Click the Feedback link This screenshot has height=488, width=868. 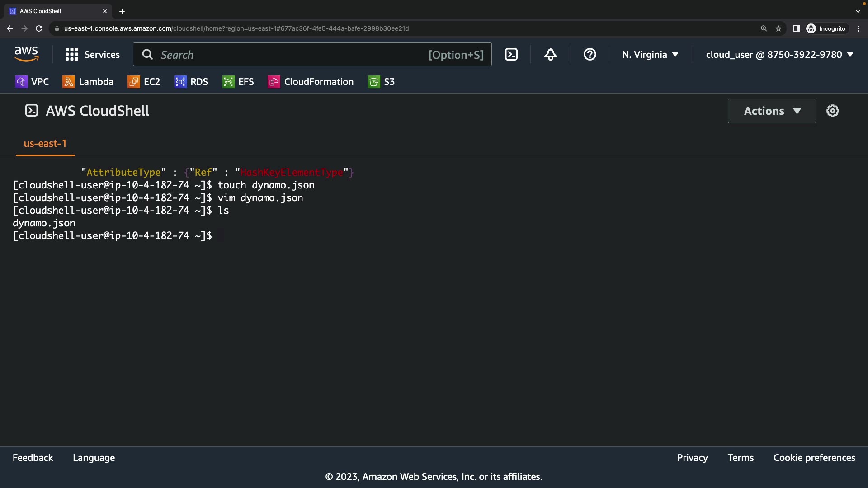[x=33, y=458]
